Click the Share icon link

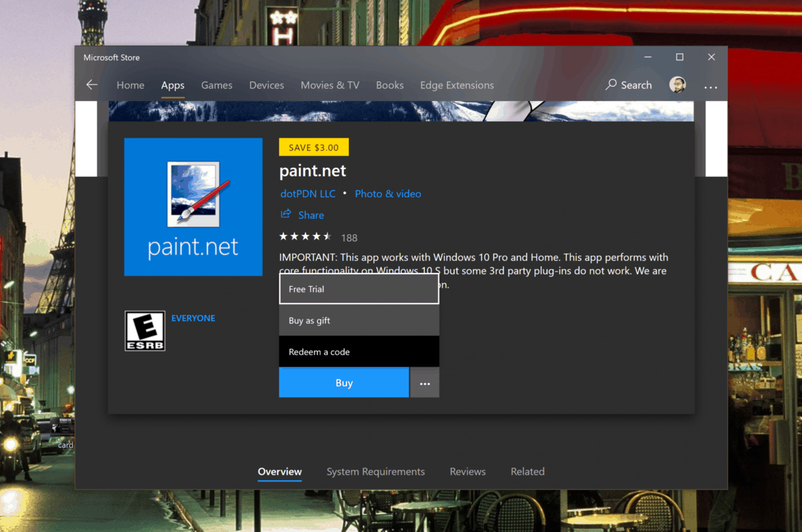286,214
